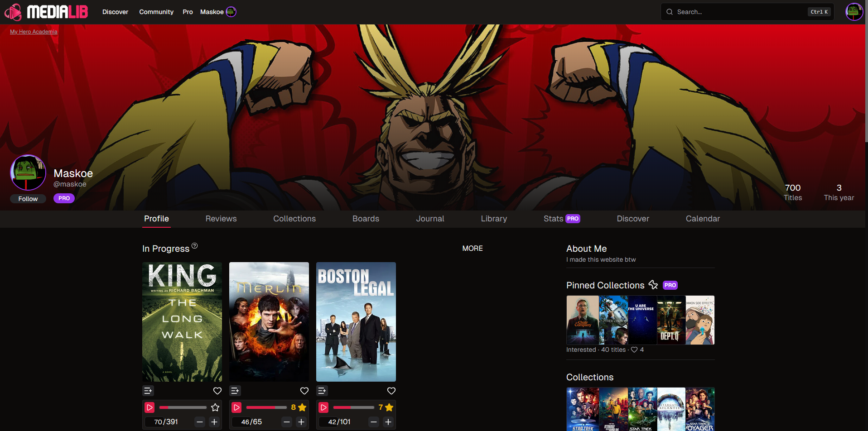
Task: Click the add-to-list icon under Merlin
Action: 235,391
